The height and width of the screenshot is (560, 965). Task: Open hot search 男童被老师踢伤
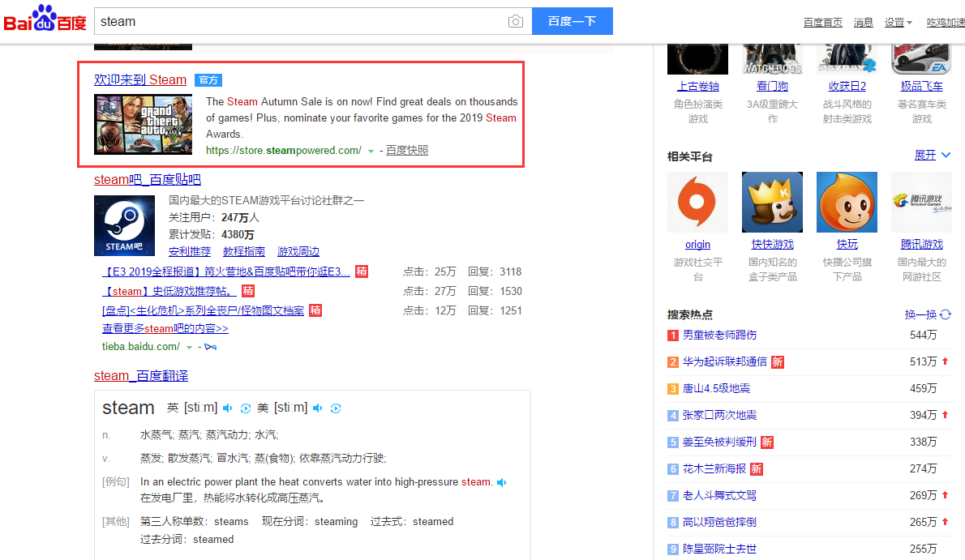pos(719,335)
